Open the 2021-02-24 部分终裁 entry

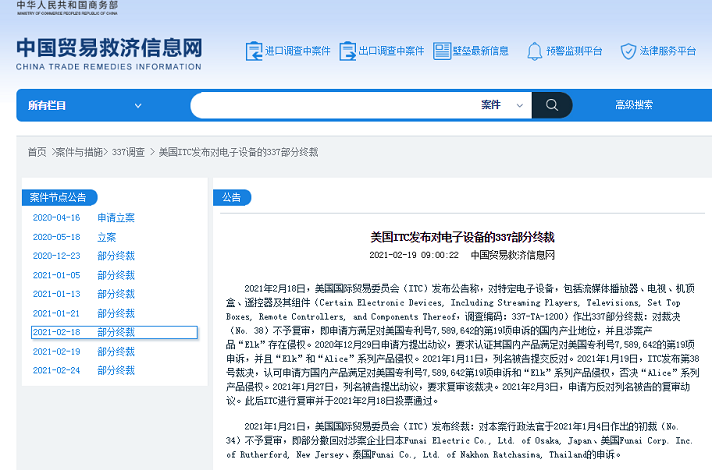click(x=84, y=371)
